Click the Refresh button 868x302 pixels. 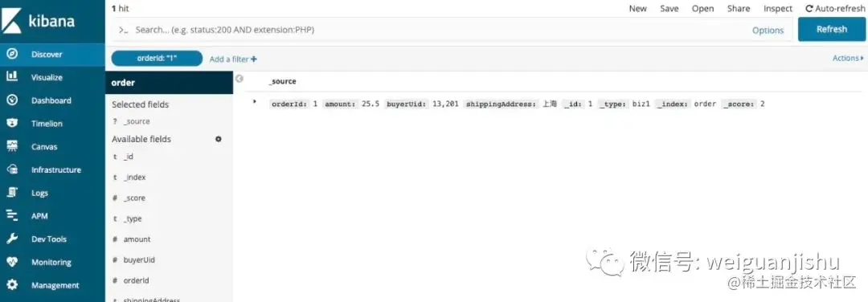click(x=832, y=29)
